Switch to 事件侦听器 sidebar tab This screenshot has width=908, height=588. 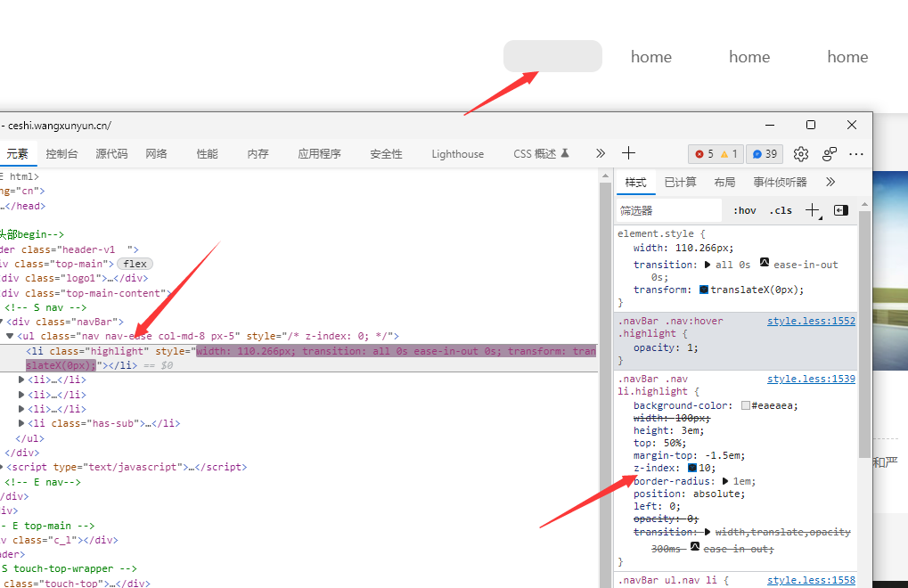pos(780,183)
